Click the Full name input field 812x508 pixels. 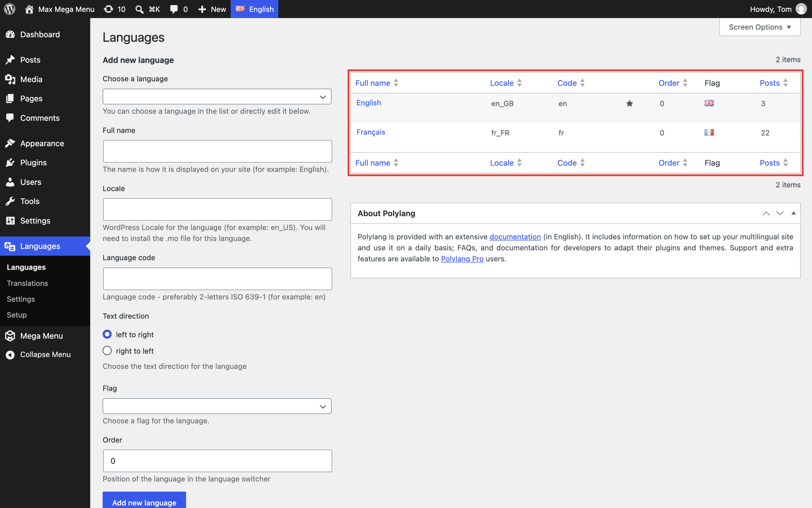click(x=217, y=151)
